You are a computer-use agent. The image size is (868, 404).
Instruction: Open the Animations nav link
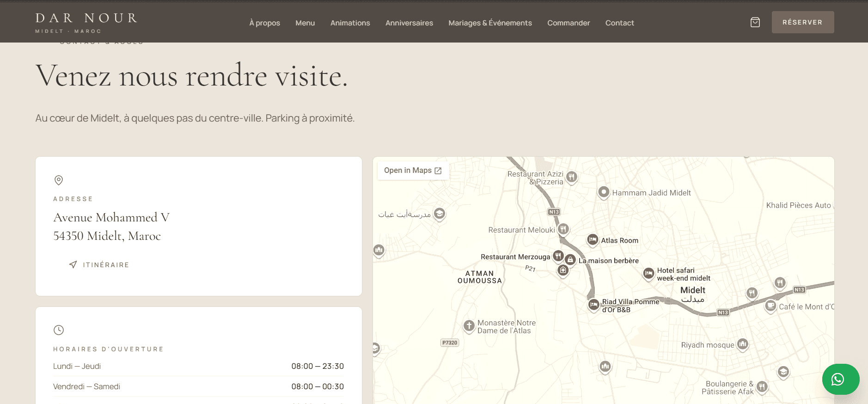tap(350, 23)
